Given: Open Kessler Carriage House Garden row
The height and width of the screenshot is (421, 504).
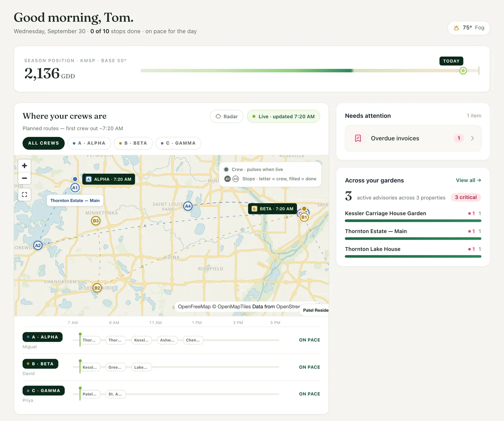Looking at the screenshot, I should point(413,216).
